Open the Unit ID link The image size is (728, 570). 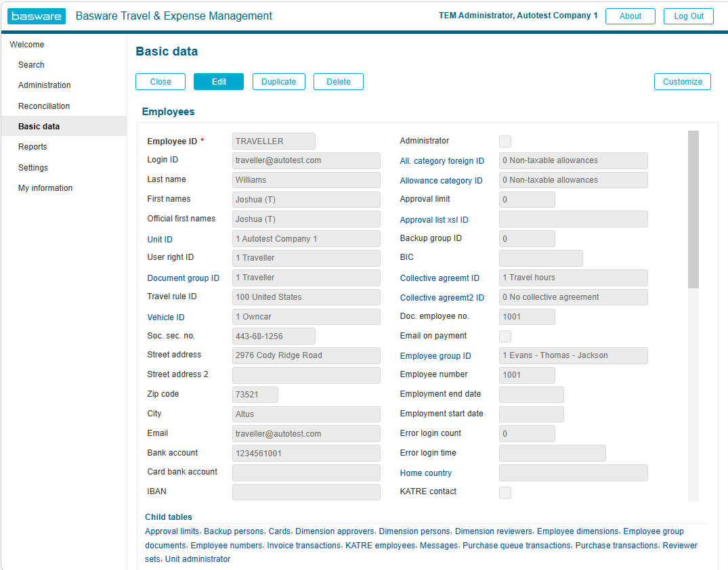click(x=160, y=240)
